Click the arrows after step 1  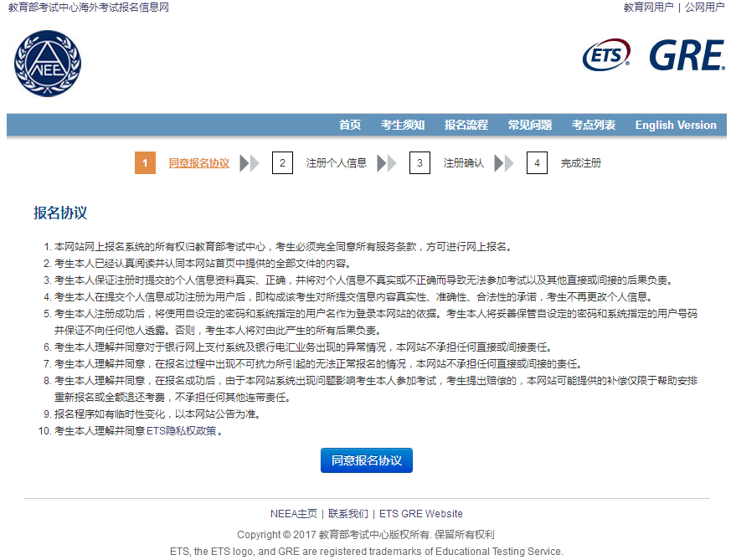pyautogui.click(x=249, y=162)
